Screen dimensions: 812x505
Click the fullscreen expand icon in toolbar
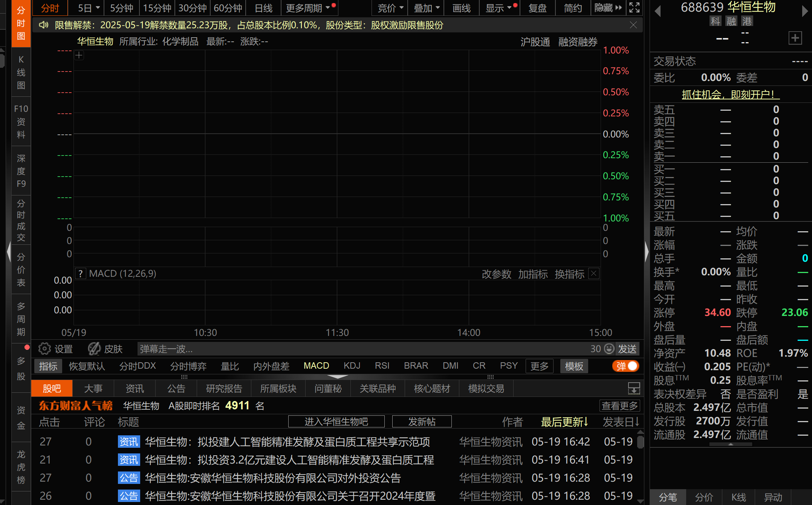coord(635,8)
